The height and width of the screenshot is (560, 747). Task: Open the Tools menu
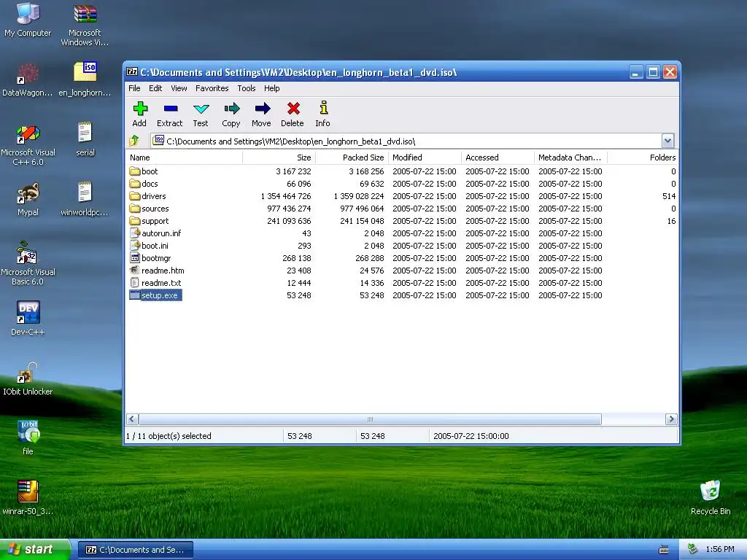pos(247,88)
